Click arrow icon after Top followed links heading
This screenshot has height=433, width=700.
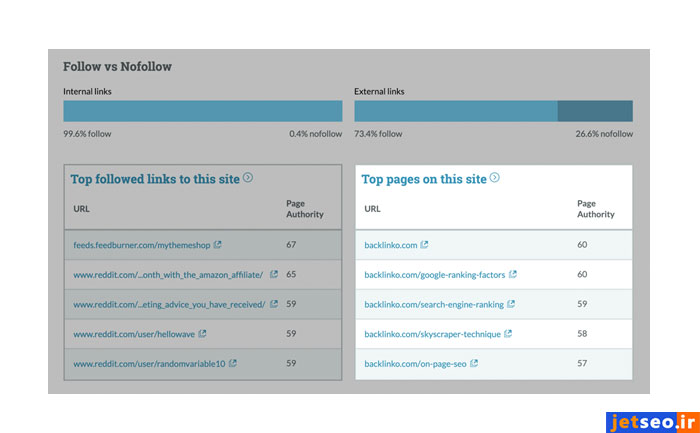248,178
